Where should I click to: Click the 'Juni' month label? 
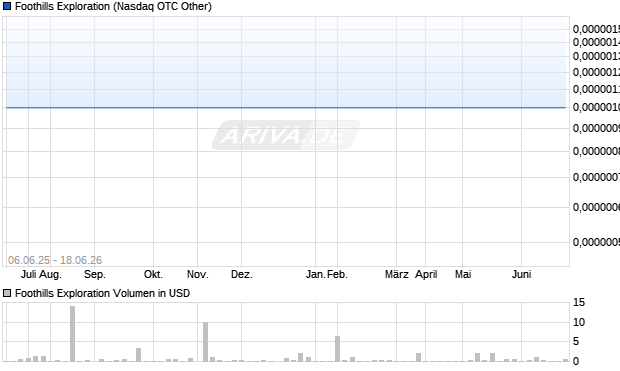click(x=522, y=274)
